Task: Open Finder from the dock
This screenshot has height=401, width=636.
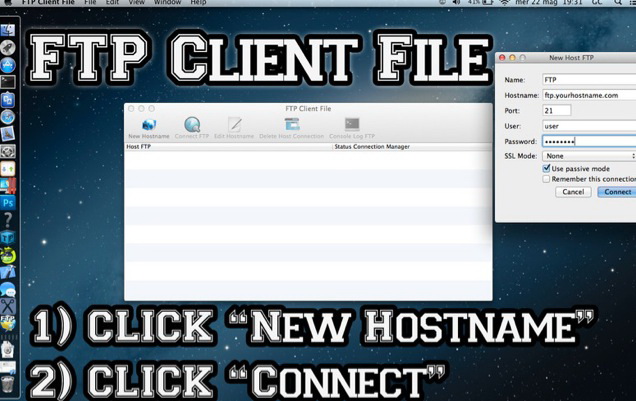Action: click(8, 30)
